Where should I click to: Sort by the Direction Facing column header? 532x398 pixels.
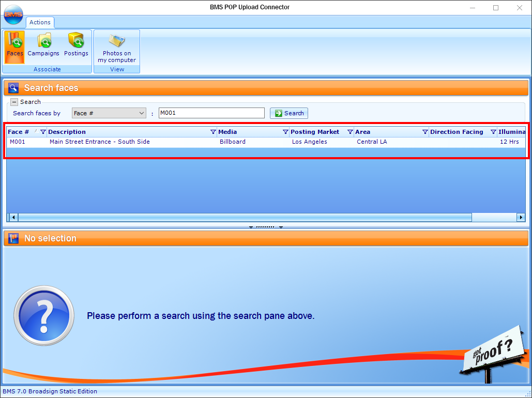457,132
